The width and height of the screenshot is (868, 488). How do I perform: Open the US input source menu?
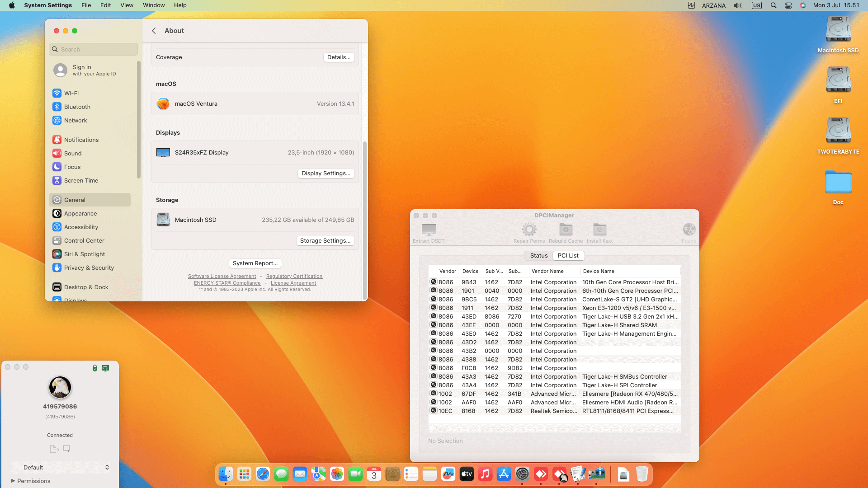point(756,5)
